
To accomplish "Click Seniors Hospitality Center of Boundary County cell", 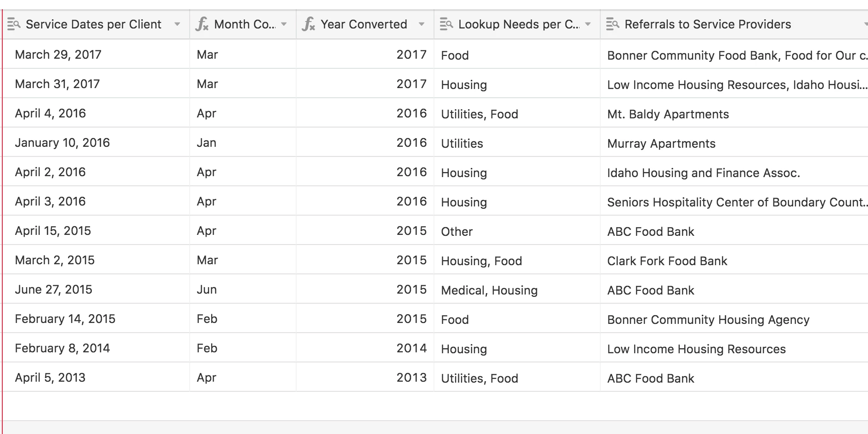I will (x=734, y=201).
